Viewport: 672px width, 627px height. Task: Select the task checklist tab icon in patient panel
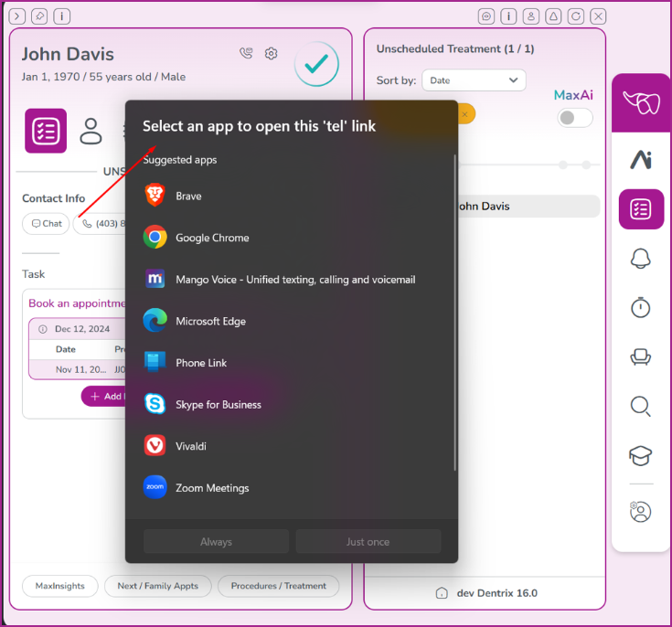tap(46, 131)
